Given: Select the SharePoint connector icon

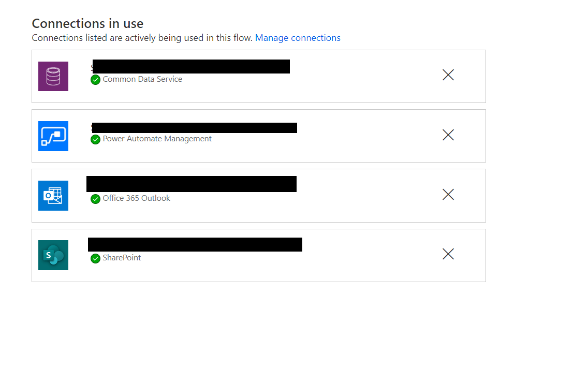Looking at the screenshot, I should (53, 255).
